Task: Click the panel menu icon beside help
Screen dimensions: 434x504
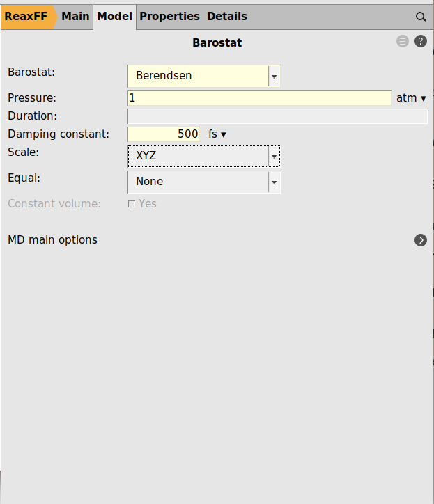Action: tap(403, 42)
